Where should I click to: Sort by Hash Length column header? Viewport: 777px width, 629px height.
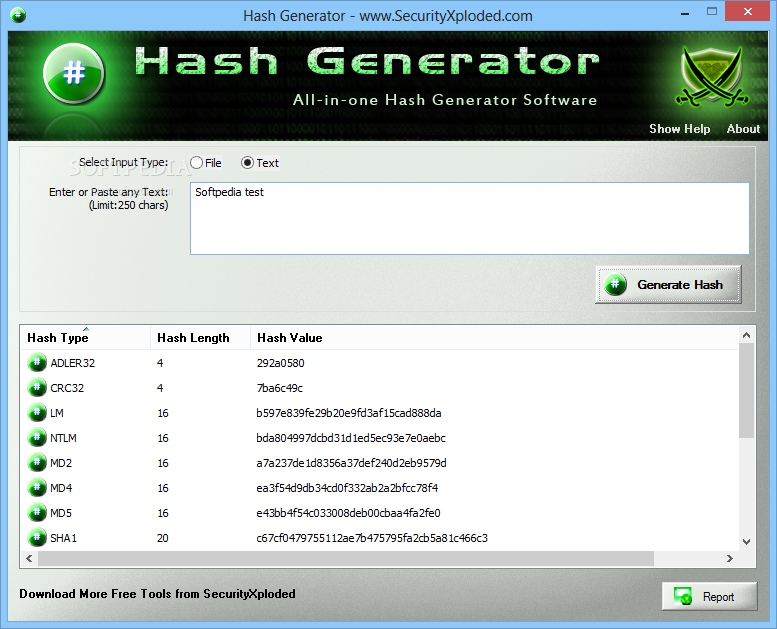(201, 338)
